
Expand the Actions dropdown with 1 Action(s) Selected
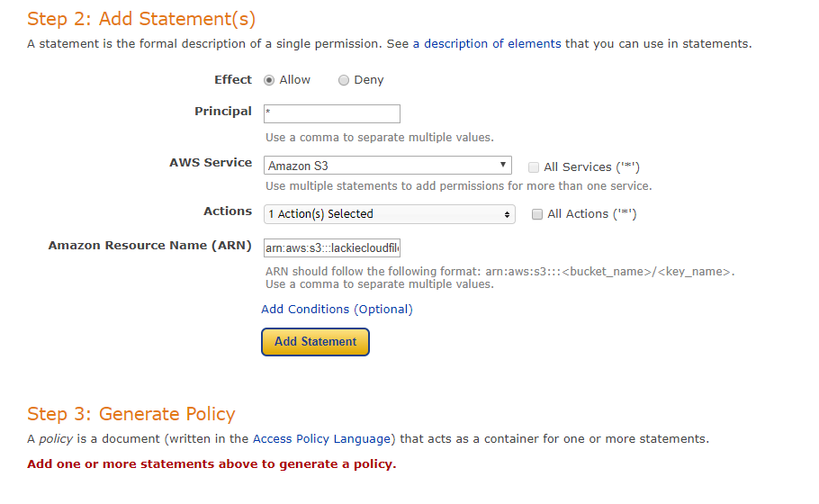[x=389, y=214]
